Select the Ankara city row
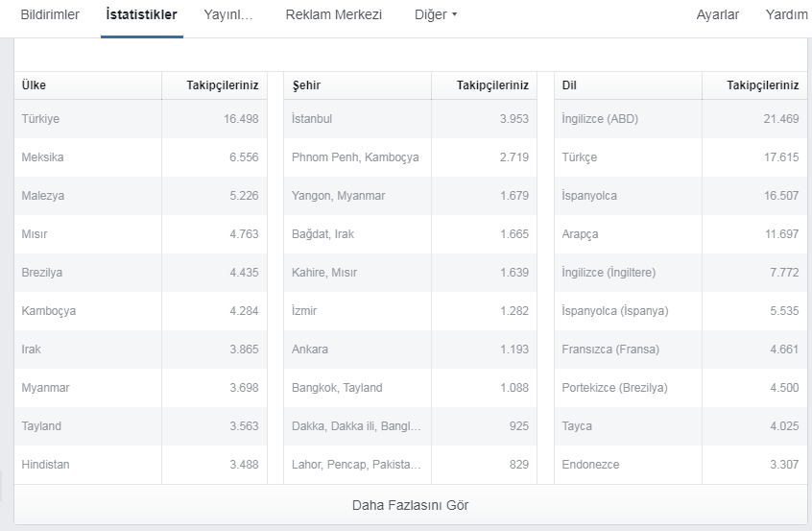812x531 pixels. click(x=410, y=349)
